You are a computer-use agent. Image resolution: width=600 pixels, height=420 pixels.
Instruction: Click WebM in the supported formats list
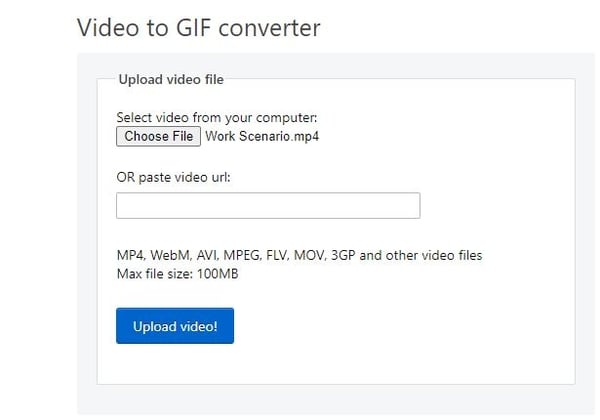point(170,256)
